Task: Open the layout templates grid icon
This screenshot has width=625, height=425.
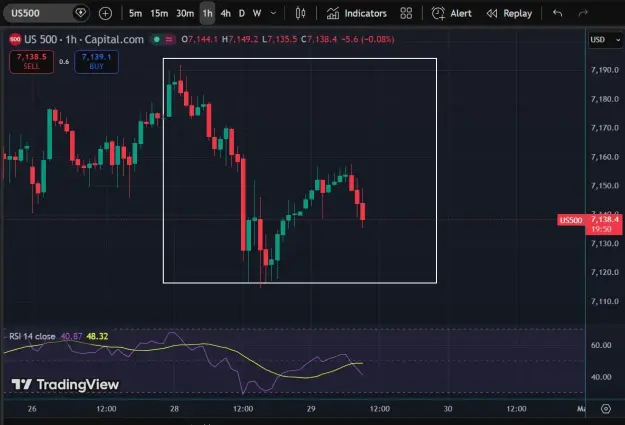Action: tap(406, 14)
